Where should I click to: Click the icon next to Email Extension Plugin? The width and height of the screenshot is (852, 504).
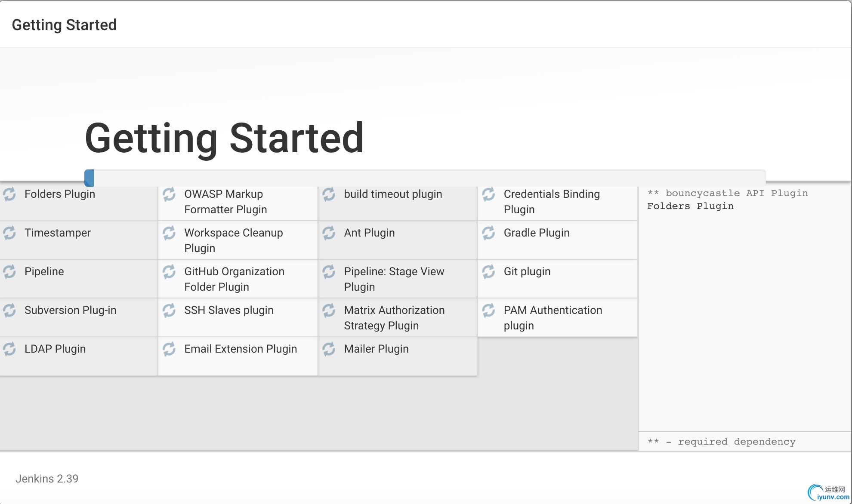(169, 349)
